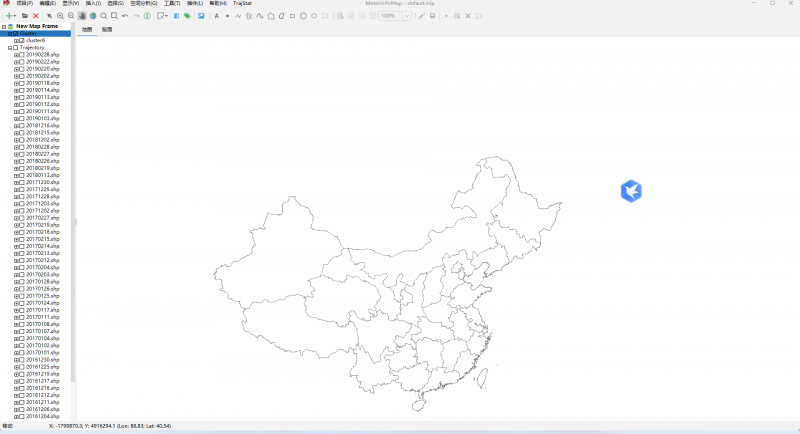Click the Add Layer plus icon
This screenshot has width=800, height=434.
pos(10,16)
